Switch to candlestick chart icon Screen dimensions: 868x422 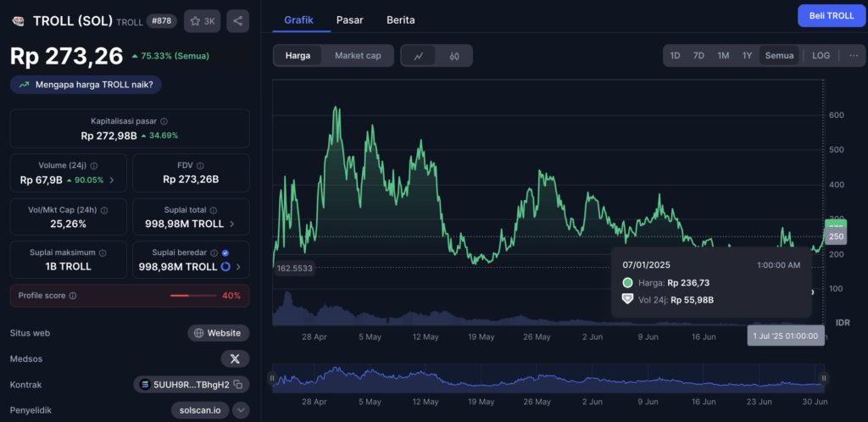coord(454,55)
